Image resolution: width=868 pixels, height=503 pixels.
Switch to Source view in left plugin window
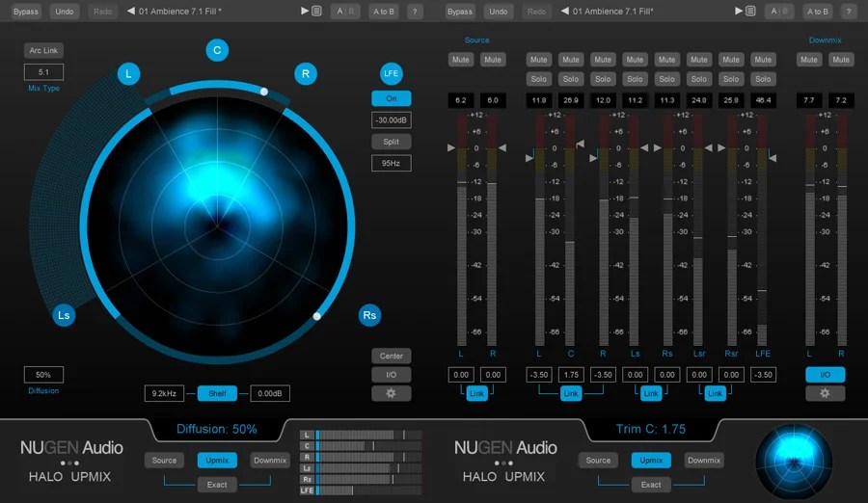(164, 461)
